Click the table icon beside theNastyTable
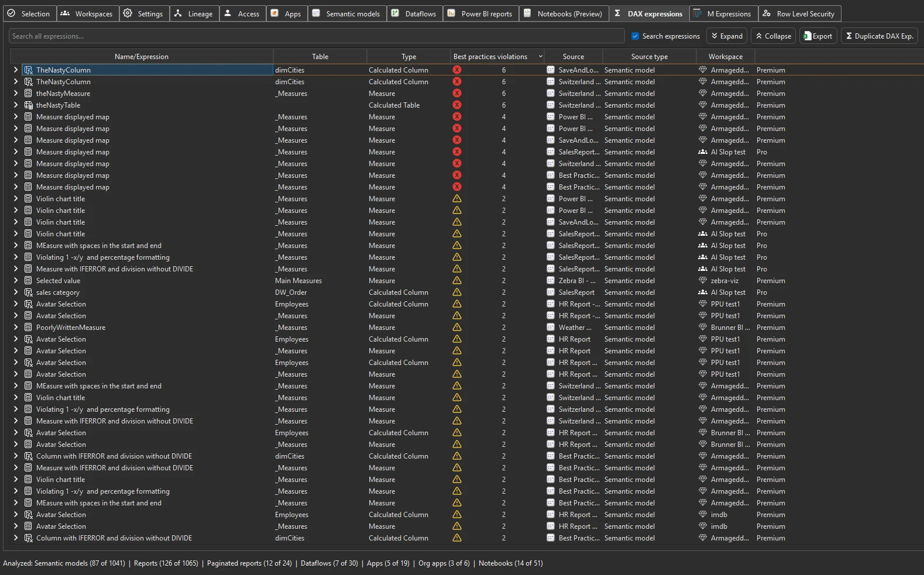924x575 pixels. click(x=28, y=105)
